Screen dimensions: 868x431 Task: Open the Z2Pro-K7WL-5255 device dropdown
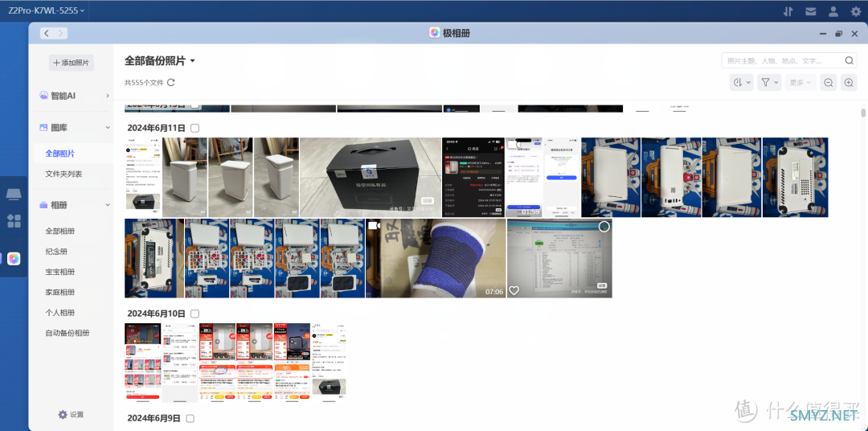click(x=46, y=10)
